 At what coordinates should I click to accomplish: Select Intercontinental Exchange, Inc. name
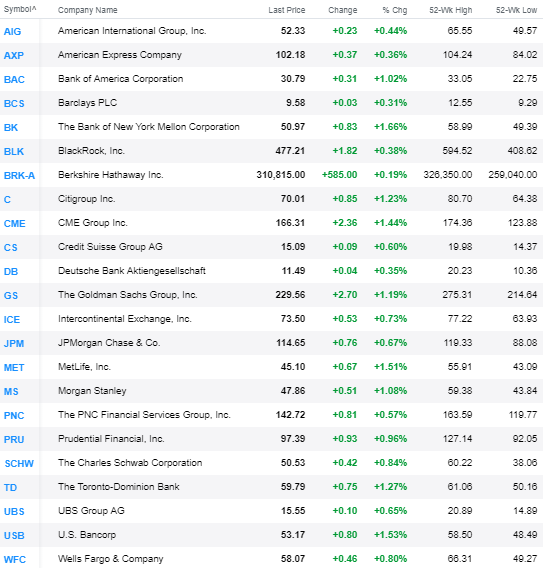125,319
